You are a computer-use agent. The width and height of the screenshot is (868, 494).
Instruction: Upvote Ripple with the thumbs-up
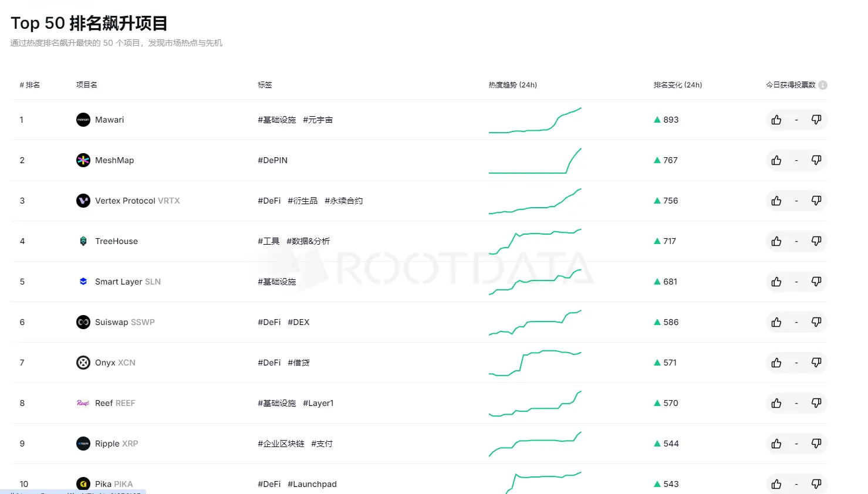(776, 444)
